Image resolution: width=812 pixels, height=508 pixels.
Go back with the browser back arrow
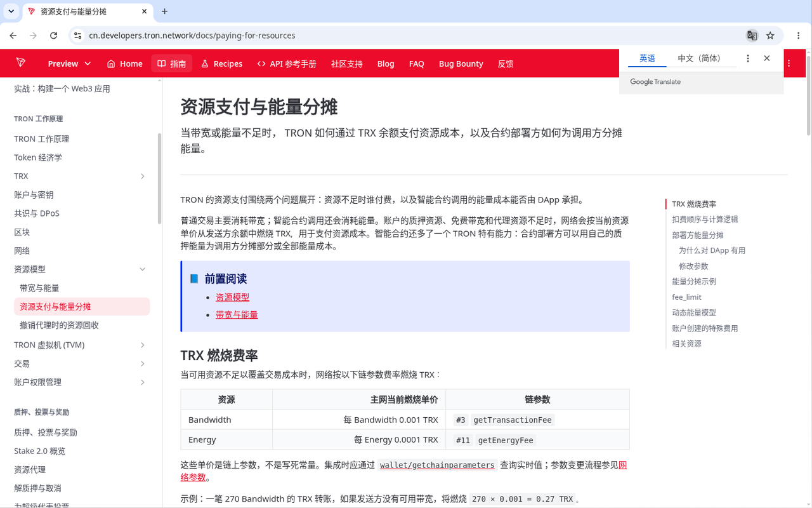coord(13,36)
